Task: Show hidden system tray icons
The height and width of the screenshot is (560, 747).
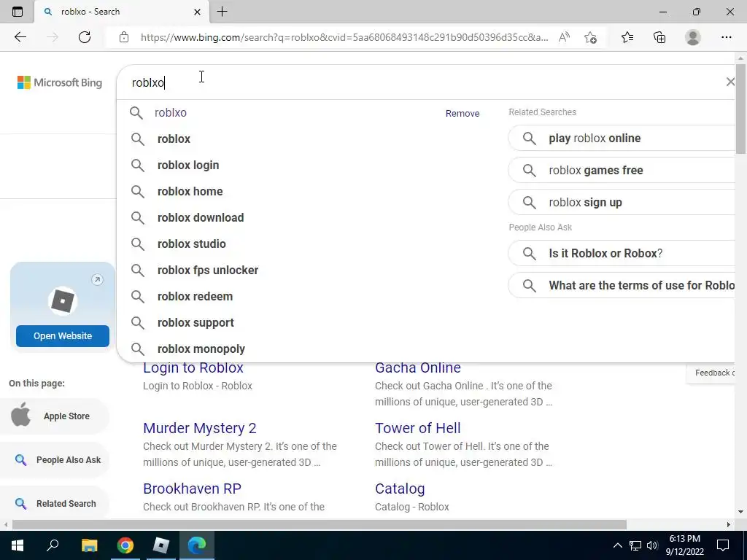Action: click(617, 545)
